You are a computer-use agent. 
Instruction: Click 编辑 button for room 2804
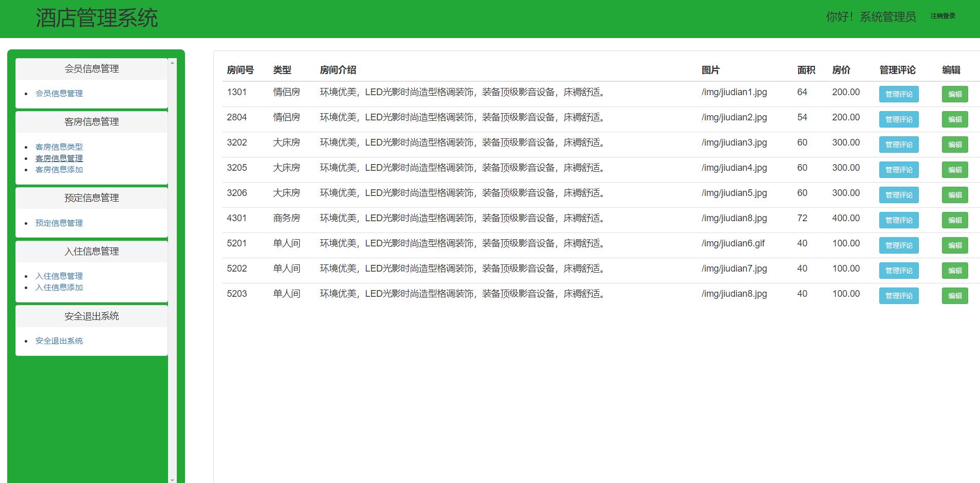pyautogui.click(x=954, y=119)
